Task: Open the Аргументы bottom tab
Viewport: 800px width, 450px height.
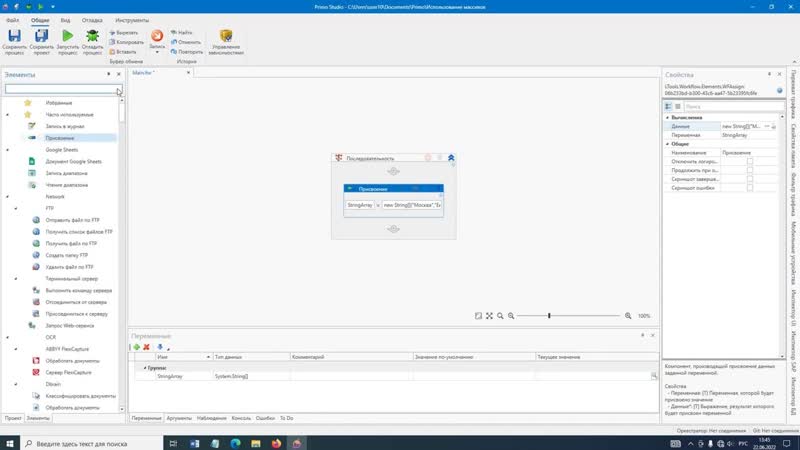Action: 179,418
